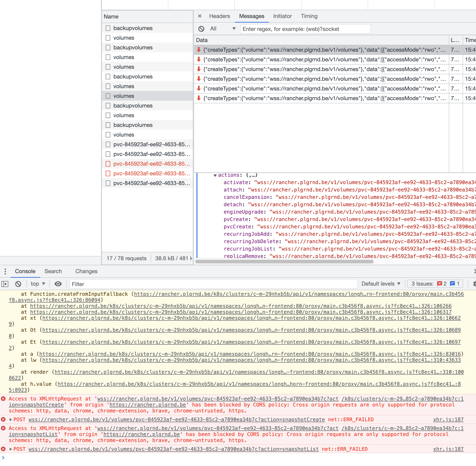The width and height of the screenshot is (476, 466).
Task: Click the message regex filter input field
Action: 305,29
